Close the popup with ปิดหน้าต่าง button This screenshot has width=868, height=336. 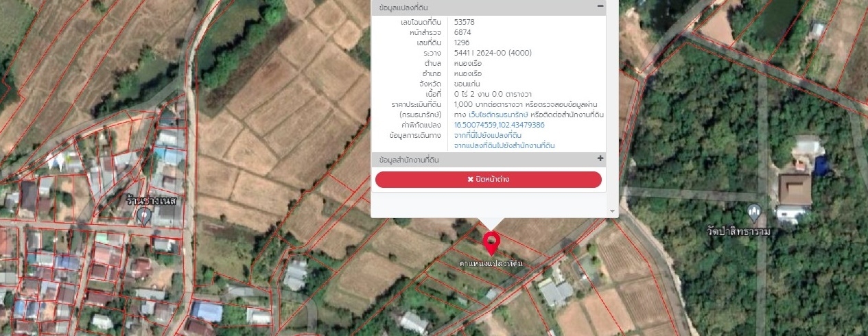[x=488, y=180]
